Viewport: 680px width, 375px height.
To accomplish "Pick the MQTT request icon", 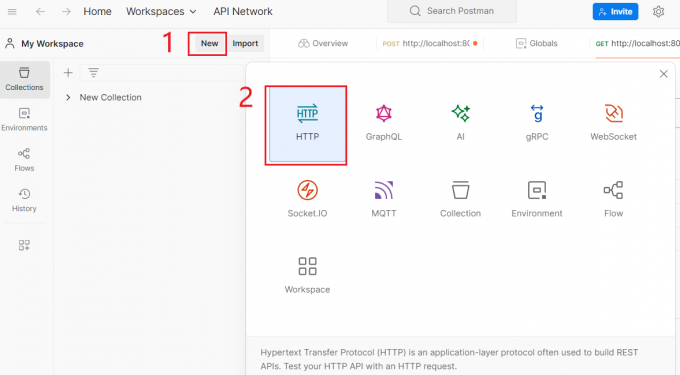I will pos(383,190).
